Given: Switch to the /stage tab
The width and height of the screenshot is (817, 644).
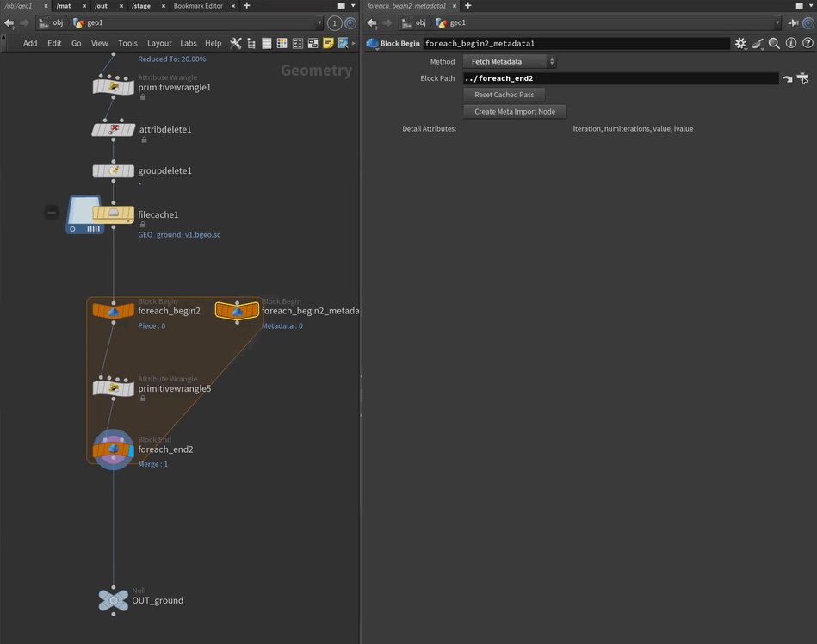Looking at the screenshot, I should pyautogui.click(x=141, y=6).
